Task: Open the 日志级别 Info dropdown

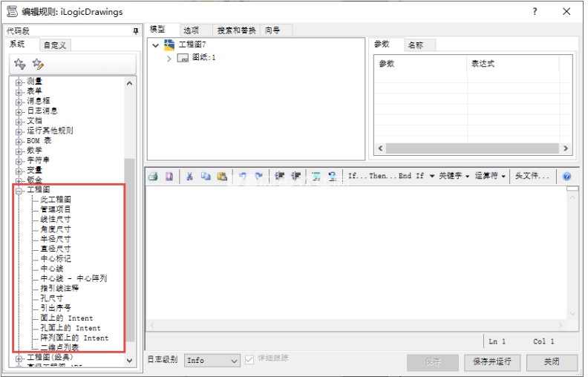Action: pyautogui.click(x=212, y=360)
